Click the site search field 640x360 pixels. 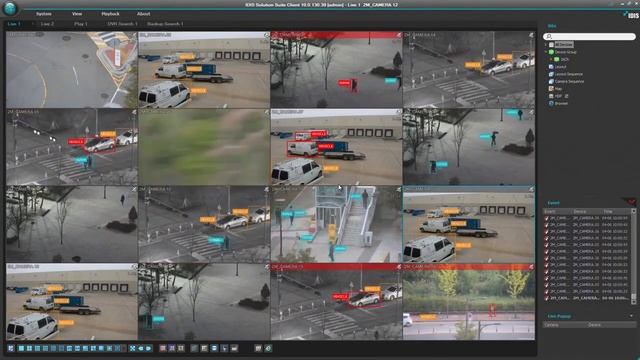pyautogui.click(x=589, y=37)
